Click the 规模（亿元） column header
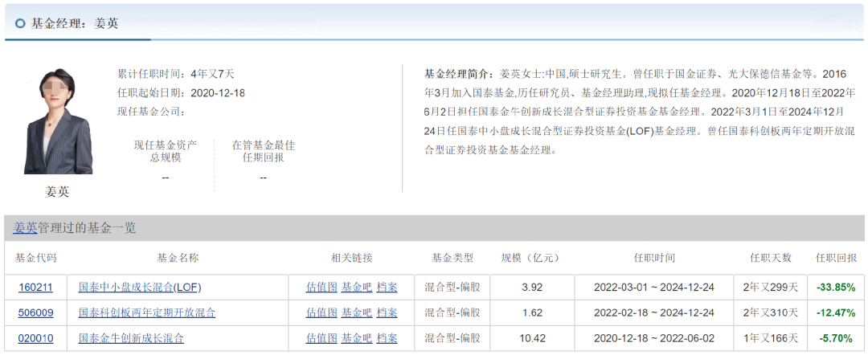The image size is (868, 355). point(531,259)
